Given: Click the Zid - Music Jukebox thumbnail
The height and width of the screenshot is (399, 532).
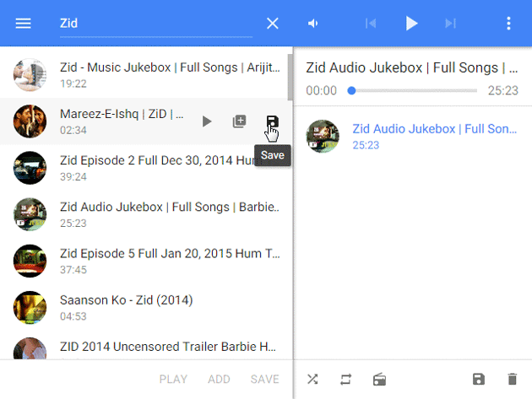Looking at the screenshot, I should 30,74.
